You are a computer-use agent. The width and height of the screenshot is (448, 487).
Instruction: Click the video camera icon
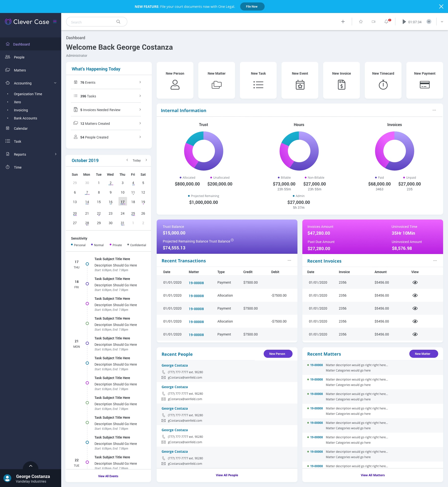[373, 22]
